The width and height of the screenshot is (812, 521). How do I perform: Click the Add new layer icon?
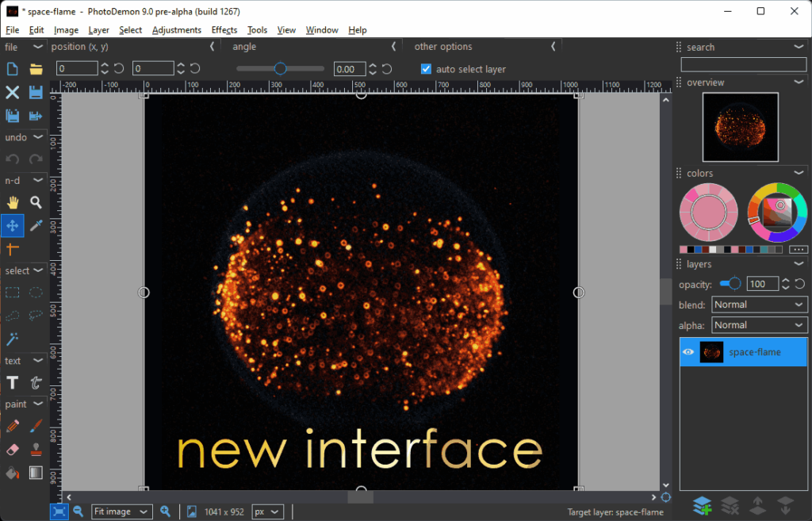[x=701, y=505]
